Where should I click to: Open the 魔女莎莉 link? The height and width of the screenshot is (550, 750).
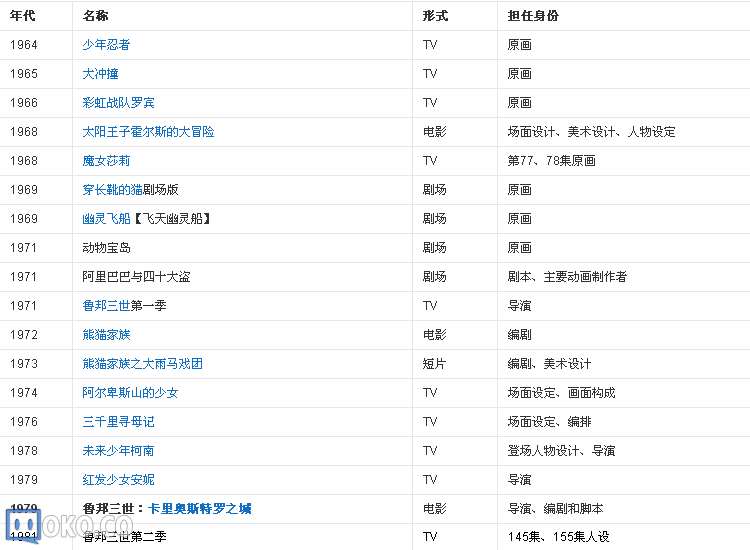pyautogui.click(x=106, y=161)
